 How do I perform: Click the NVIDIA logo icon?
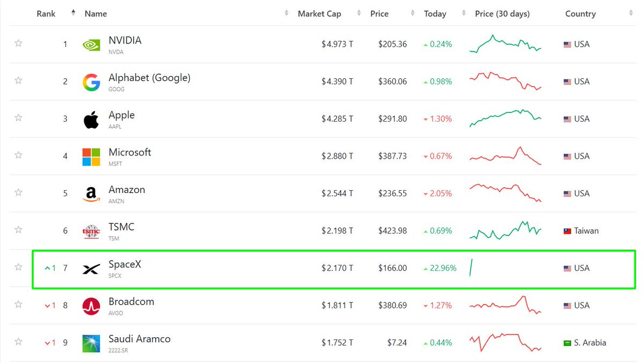tap(91, 45)
